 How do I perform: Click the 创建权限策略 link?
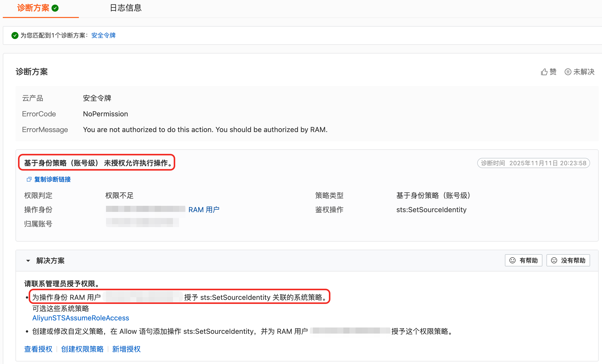82,349
